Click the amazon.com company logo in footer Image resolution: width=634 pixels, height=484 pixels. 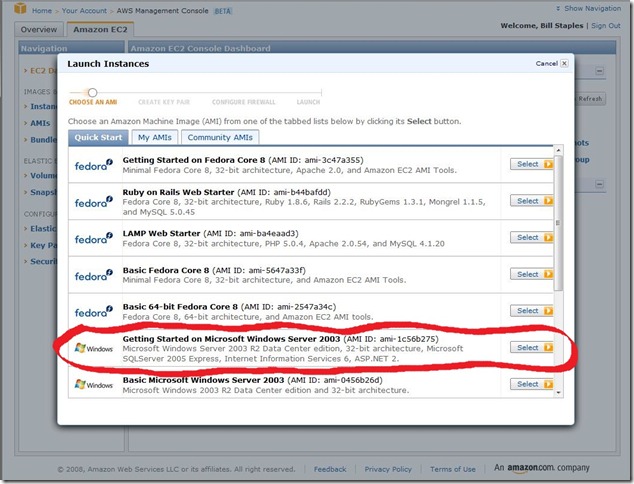click(542, 468)
